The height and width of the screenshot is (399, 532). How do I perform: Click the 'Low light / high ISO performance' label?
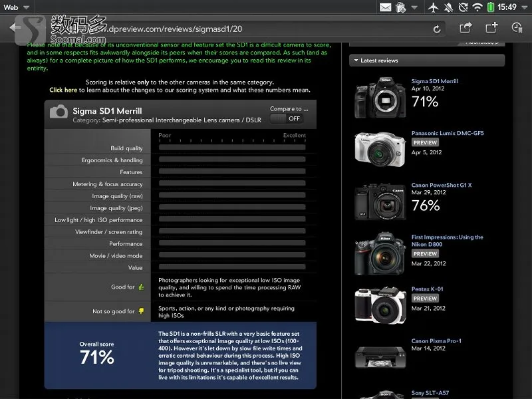tap(98, 220)
